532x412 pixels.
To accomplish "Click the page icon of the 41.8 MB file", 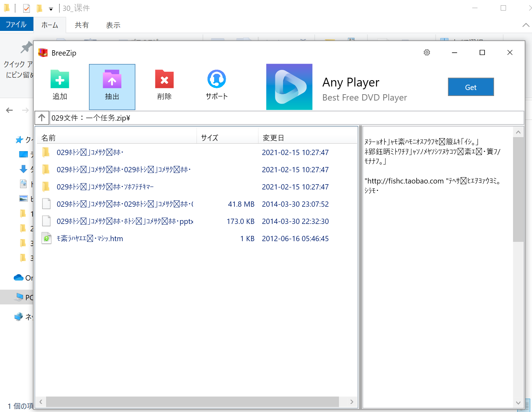I will 46,204.
